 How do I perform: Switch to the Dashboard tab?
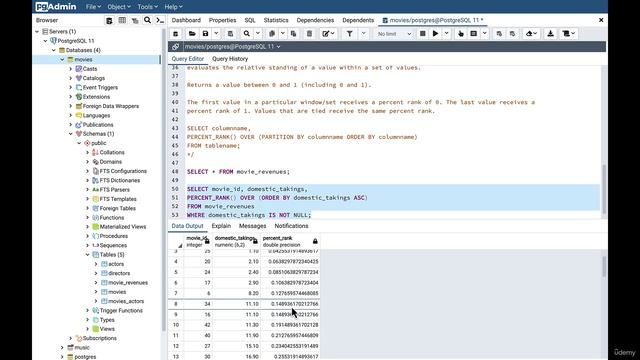click(186, 20)
